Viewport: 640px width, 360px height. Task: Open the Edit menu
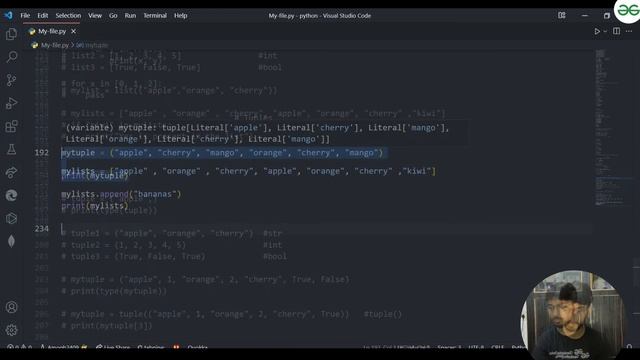coord(43,16)
